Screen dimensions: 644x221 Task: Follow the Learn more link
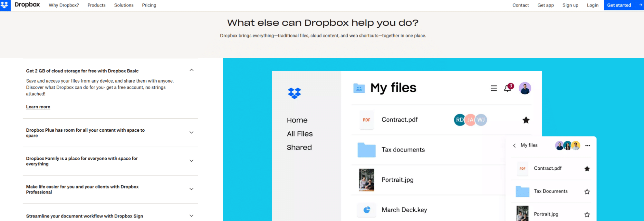(38, 107)
